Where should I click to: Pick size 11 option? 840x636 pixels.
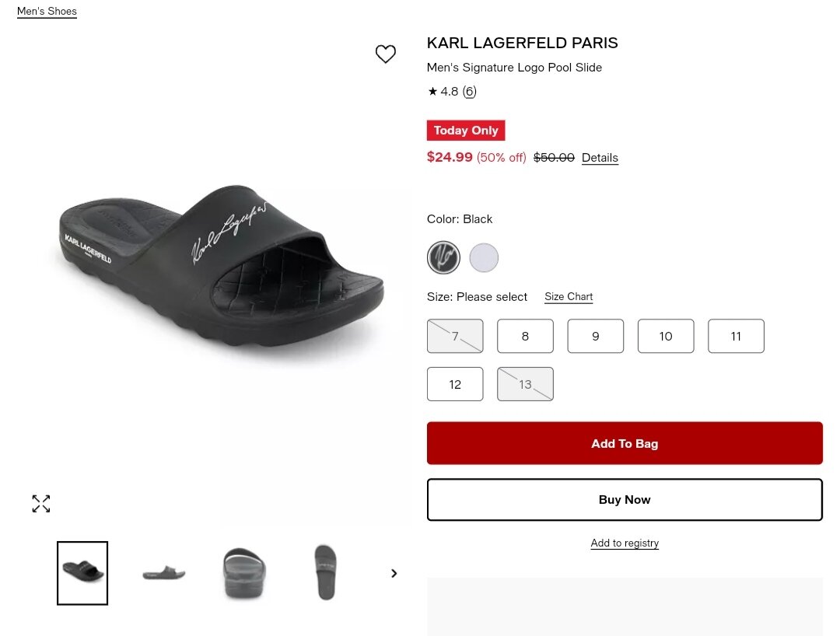pos(736,336)
